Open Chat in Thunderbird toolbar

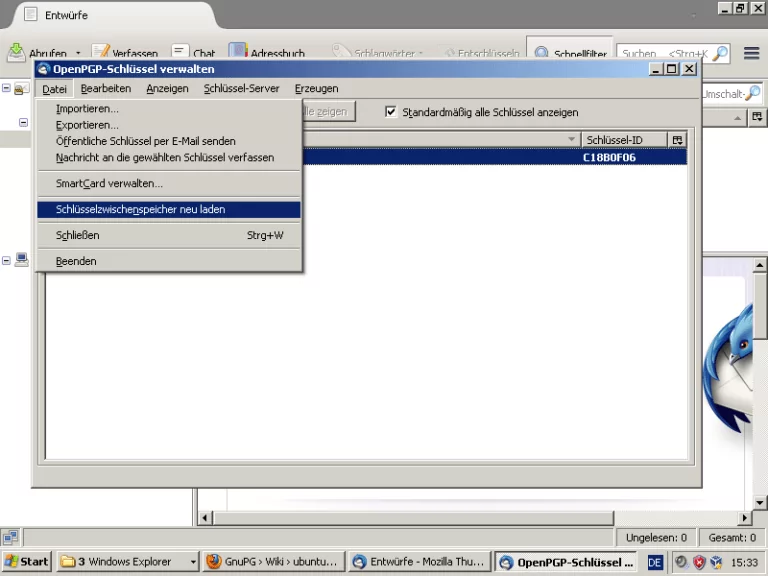point(193,52)
